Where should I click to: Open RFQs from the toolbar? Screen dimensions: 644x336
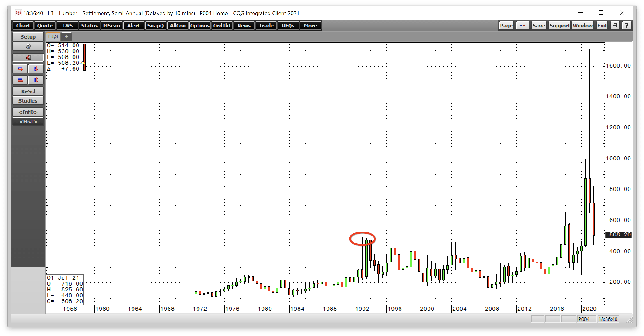tap(288, 25)
